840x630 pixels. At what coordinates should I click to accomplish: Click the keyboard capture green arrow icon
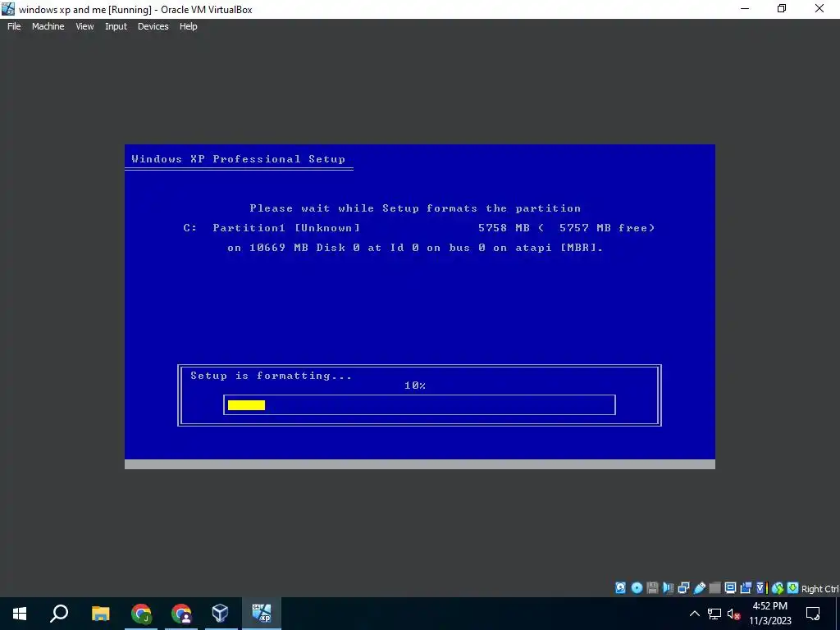[x=793, y=588]
